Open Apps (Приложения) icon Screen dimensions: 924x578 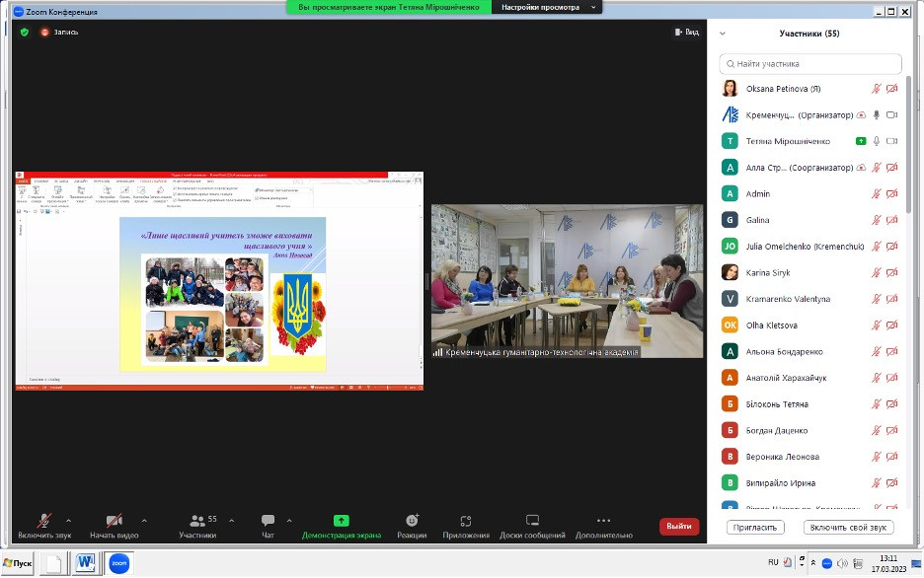[466, 521]
